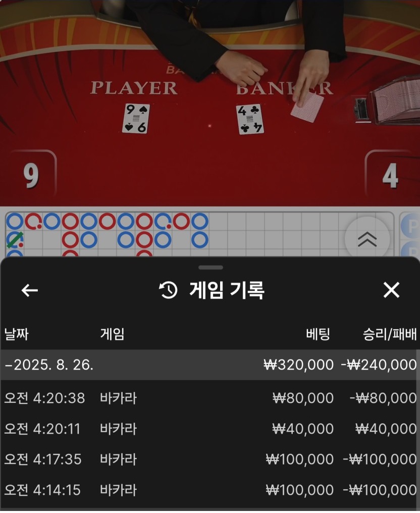Collapse the 2025. 8. 26. date group
The image size is (420, 513).
tap(210, 365)
